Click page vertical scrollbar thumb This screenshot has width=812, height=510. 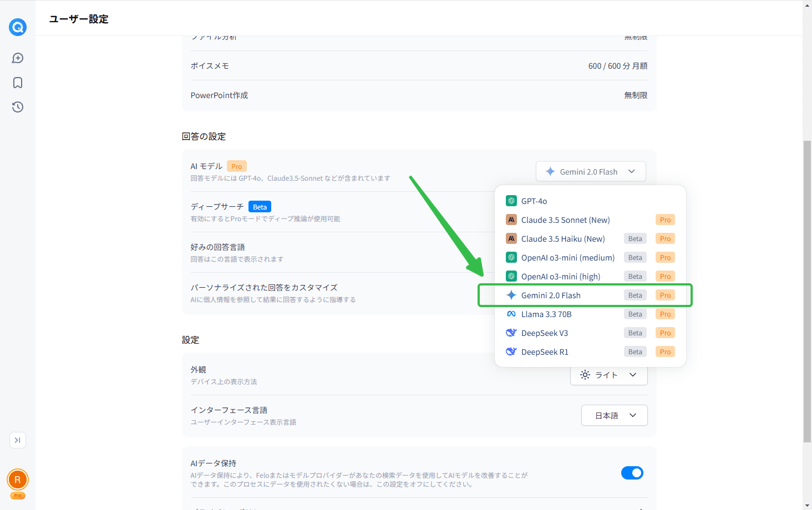pyautogui.click(x=807, y=291)
